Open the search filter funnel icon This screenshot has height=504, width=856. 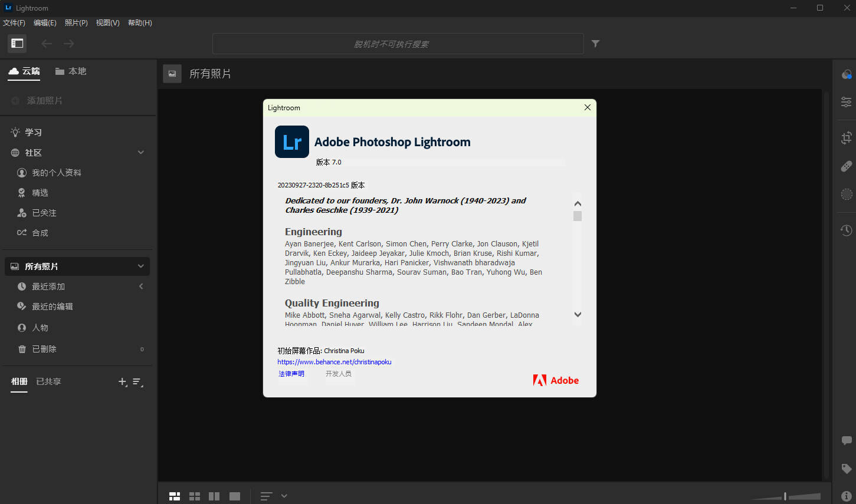click(x=595, y=44)
